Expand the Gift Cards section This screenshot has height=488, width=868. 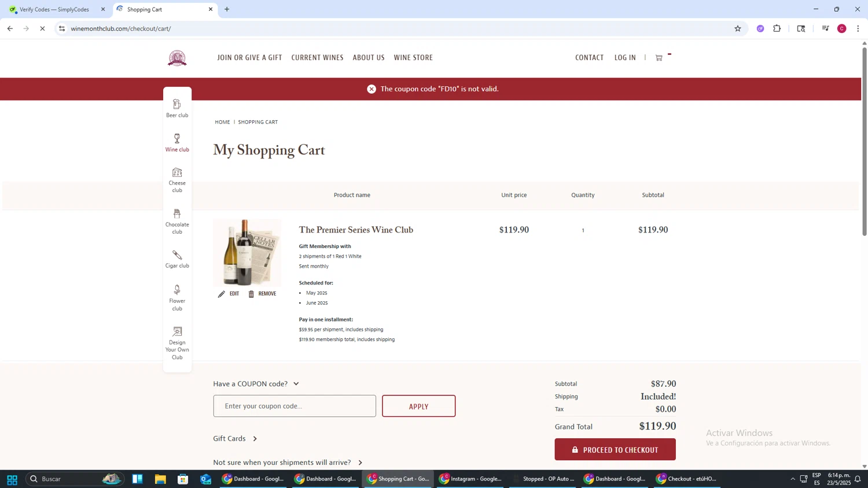(235, 439)
